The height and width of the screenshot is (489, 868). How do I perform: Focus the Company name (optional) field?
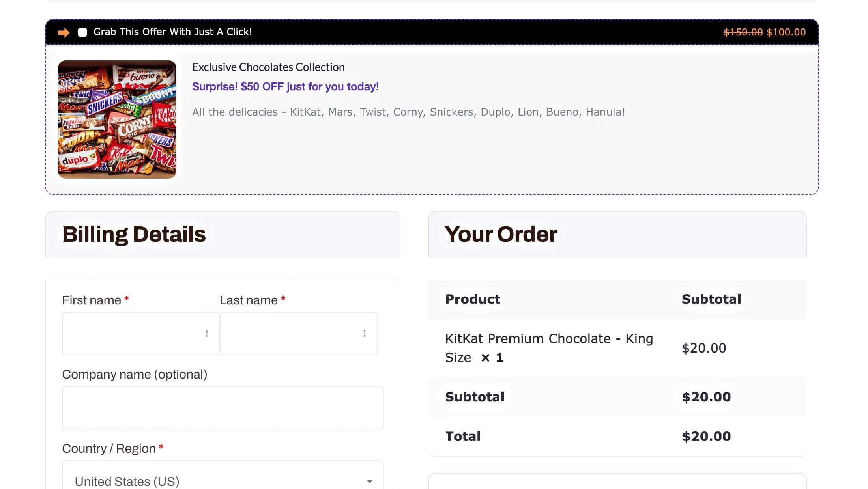click(x=223, y=408)
